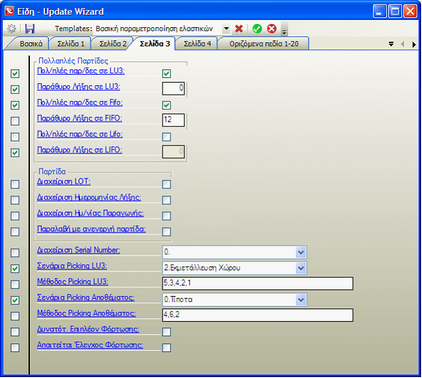Click the previous tabs left arrow
This screenshot has height=378, width=422.
403,44
